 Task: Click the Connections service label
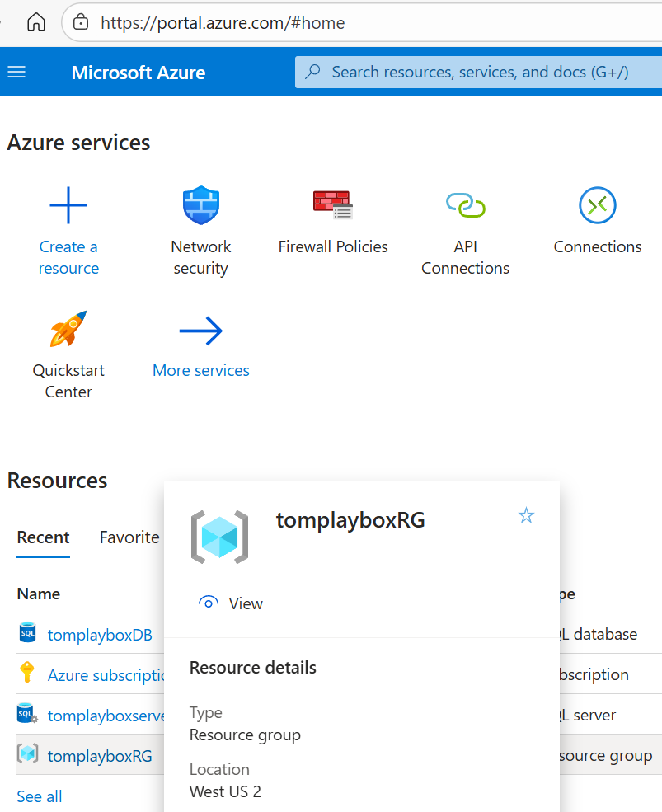tap(597, 246)
